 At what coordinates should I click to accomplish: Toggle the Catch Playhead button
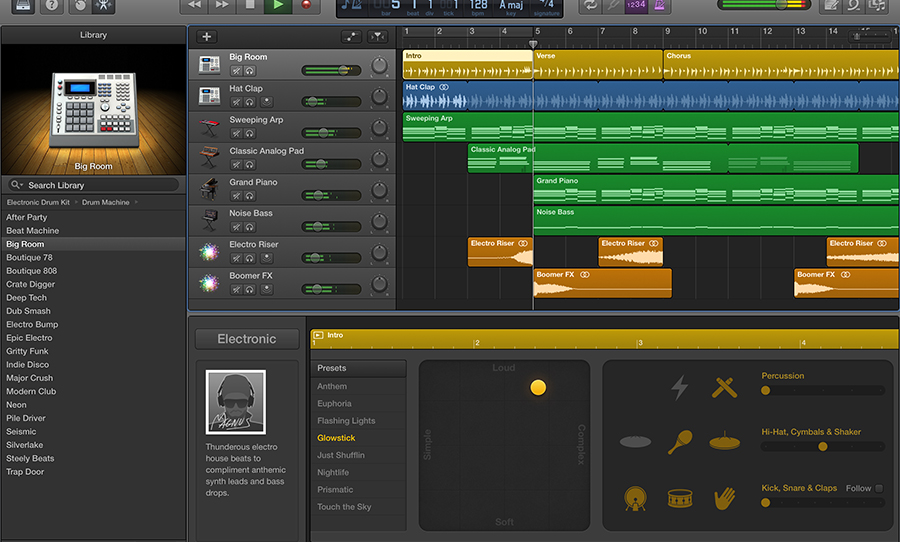tap(378, 37)
